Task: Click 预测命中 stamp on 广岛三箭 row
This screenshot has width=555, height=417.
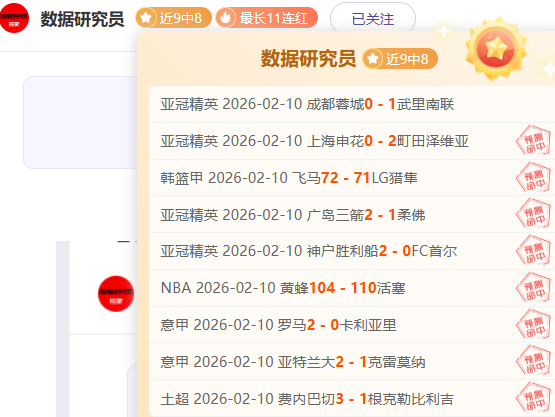Action: 533,214
